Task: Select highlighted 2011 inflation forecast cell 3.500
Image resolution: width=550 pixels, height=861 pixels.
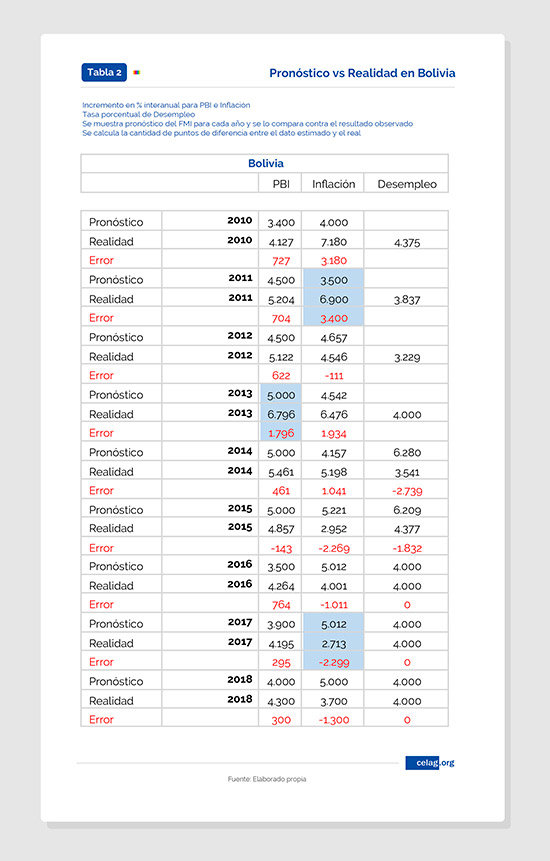Action: (x=334, y=280)
